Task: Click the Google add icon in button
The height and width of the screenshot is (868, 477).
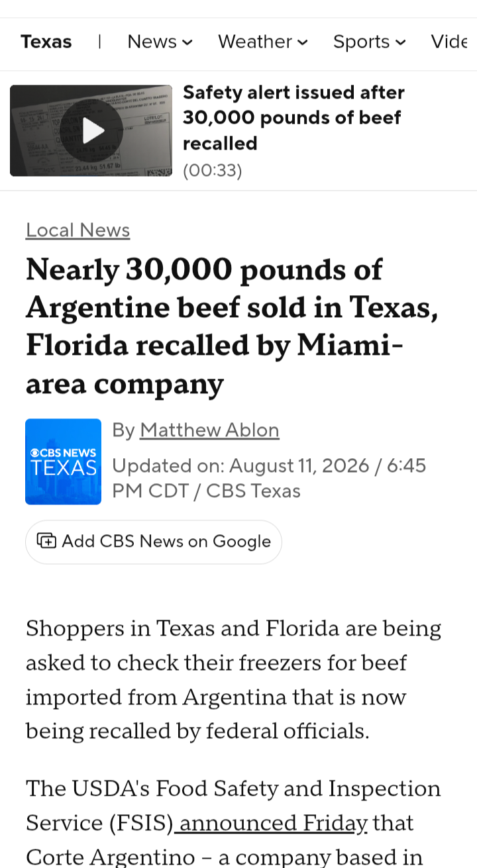Action: click(x=46, y=541)
